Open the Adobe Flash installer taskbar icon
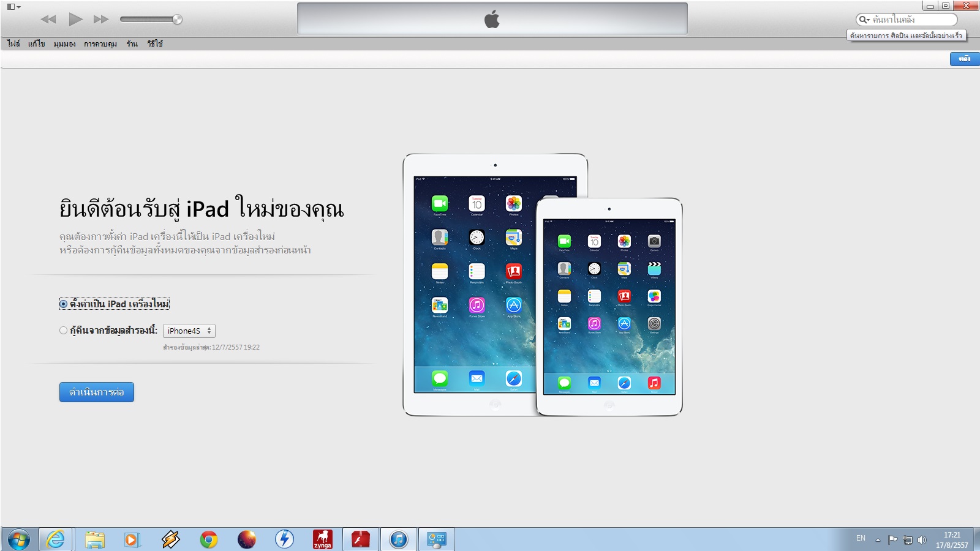 360,539
